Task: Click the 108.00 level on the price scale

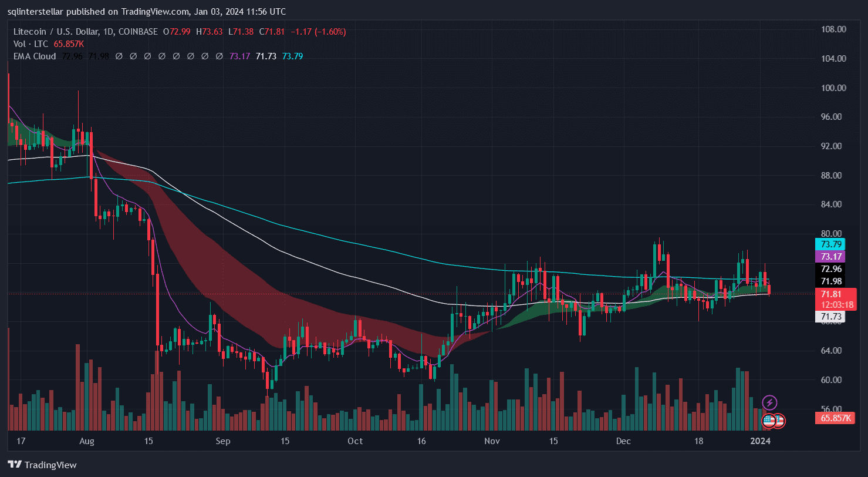Action: (833, 29)
